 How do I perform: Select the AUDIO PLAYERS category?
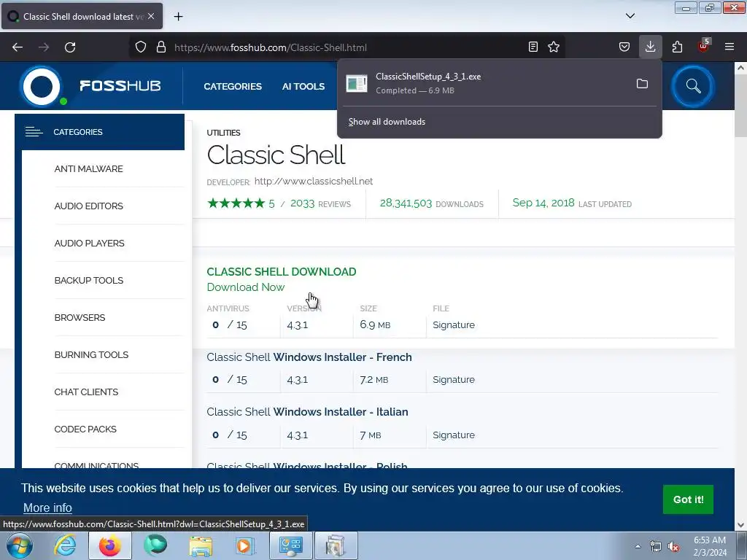click(89, 244)
